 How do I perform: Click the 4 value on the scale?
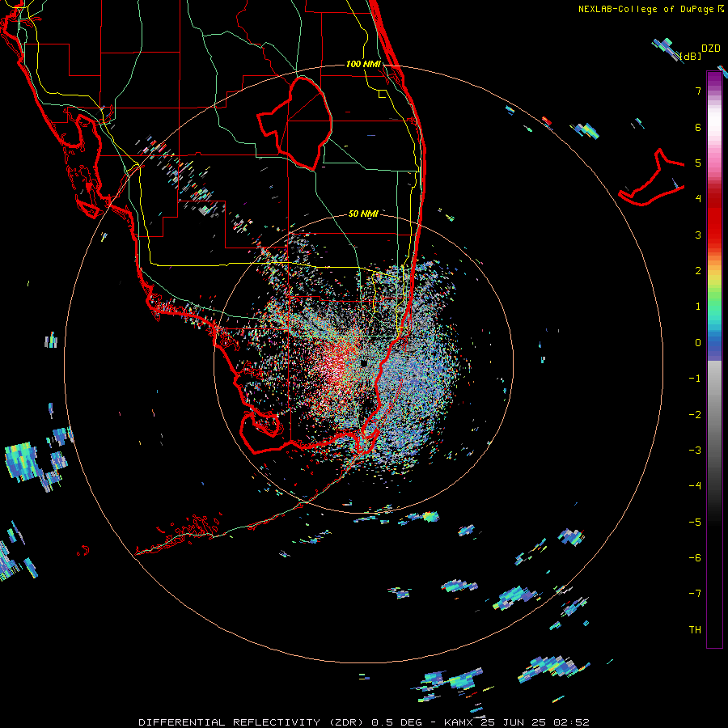[x=698, y=199]
